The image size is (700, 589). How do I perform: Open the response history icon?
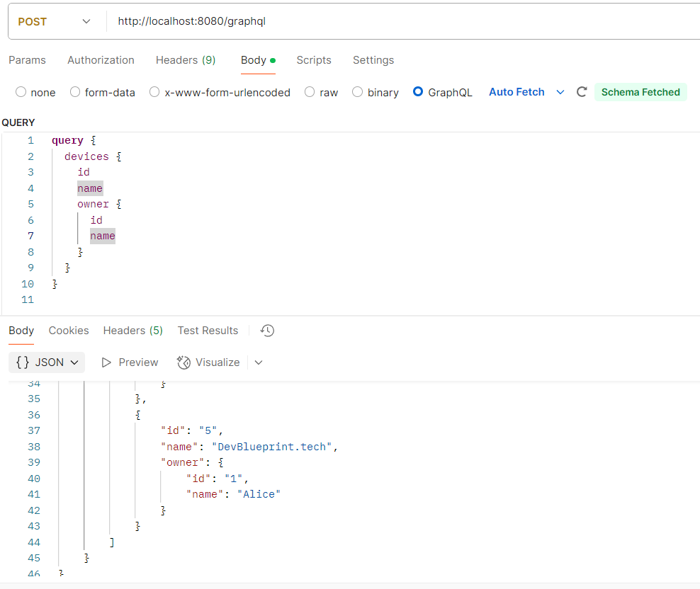point(267,331)
